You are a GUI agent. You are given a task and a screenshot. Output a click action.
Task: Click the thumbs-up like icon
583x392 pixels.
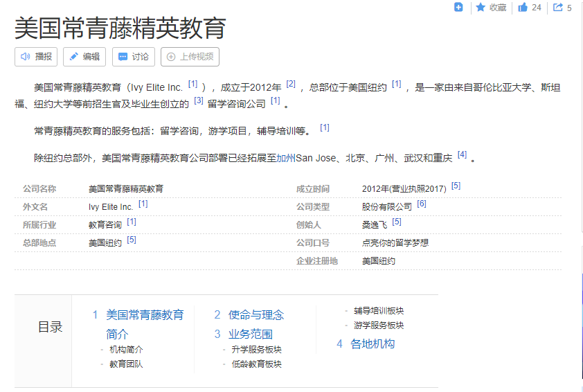click(x=523, y=7)
